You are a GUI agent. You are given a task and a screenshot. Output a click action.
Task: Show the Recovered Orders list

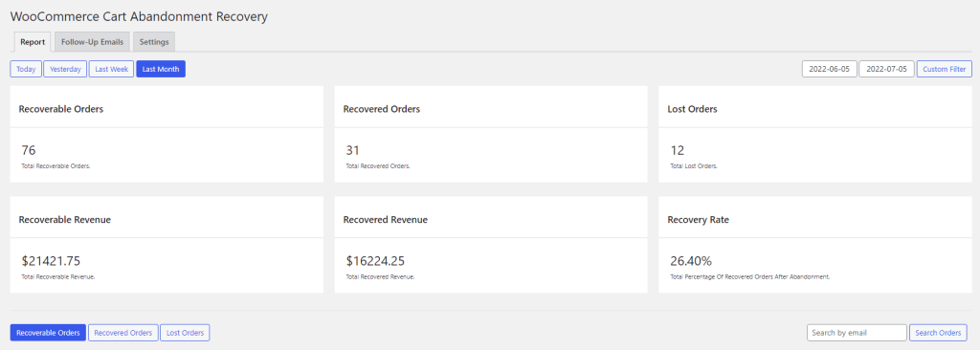[123, 333]
